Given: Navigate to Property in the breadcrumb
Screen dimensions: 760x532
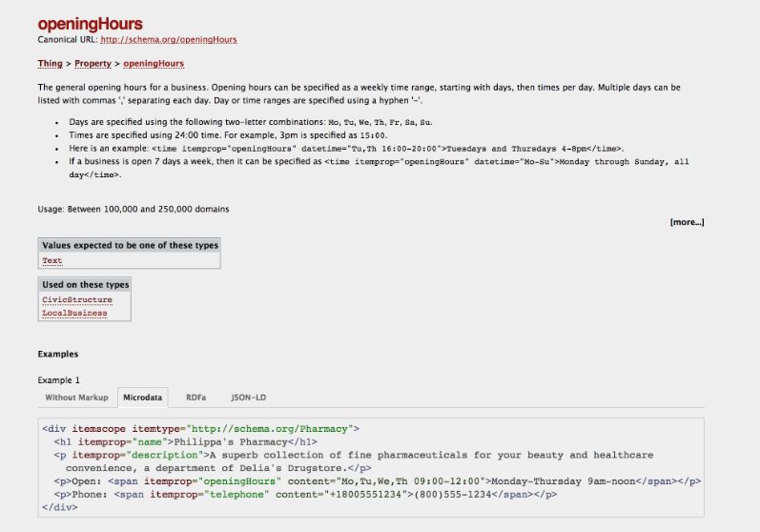Looking at the screenshot, I should click(x=92, y=64).
